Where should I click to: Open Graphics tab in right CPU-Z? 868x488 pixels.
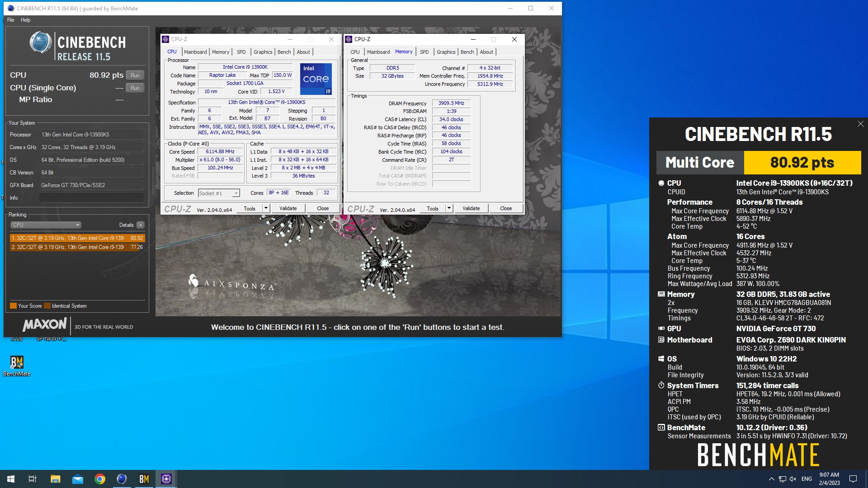pos(446,52)
